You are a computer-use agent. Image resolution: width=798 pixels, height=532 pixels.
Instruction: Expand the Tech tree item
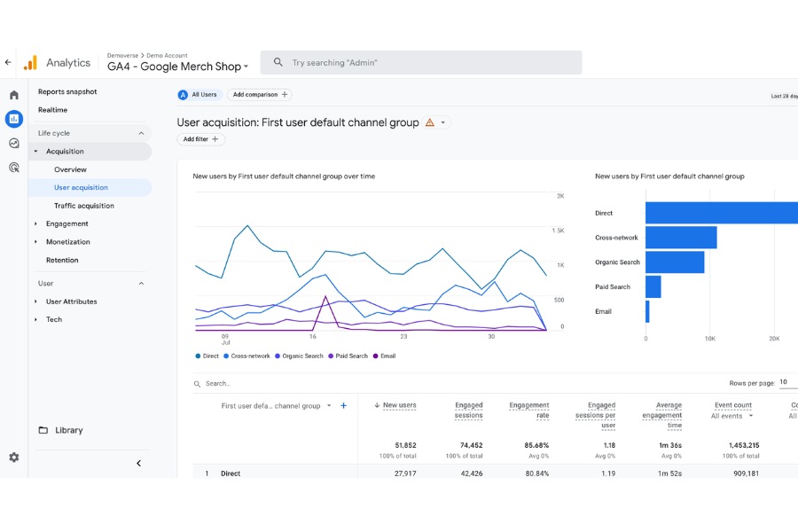point(35,320)
